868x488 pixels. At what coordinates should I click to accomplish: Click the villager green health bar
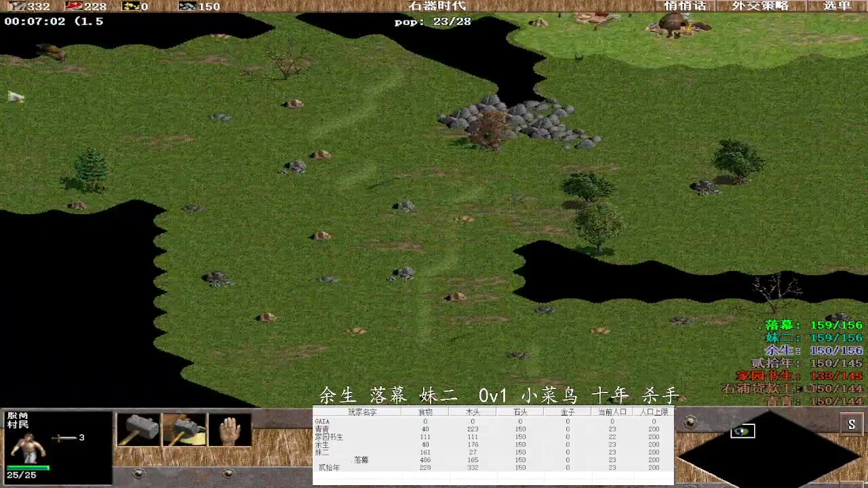(x=28, y=468)
